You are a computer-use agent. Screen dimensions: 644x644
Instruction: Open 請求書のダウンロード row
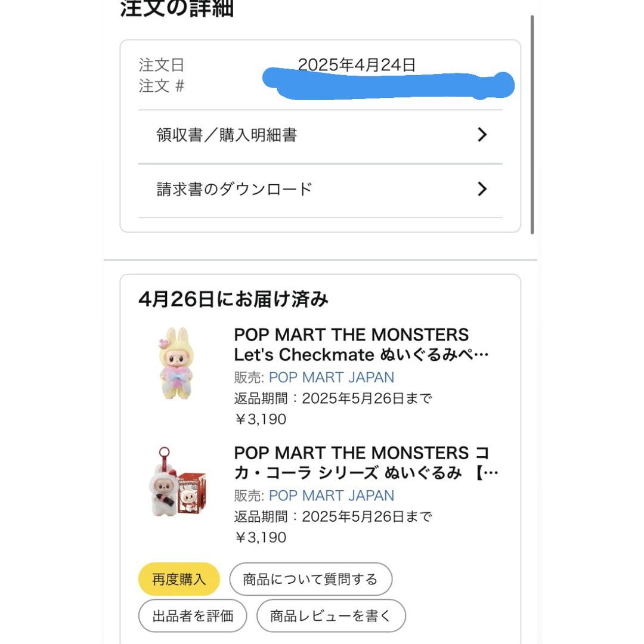(320, 191)
